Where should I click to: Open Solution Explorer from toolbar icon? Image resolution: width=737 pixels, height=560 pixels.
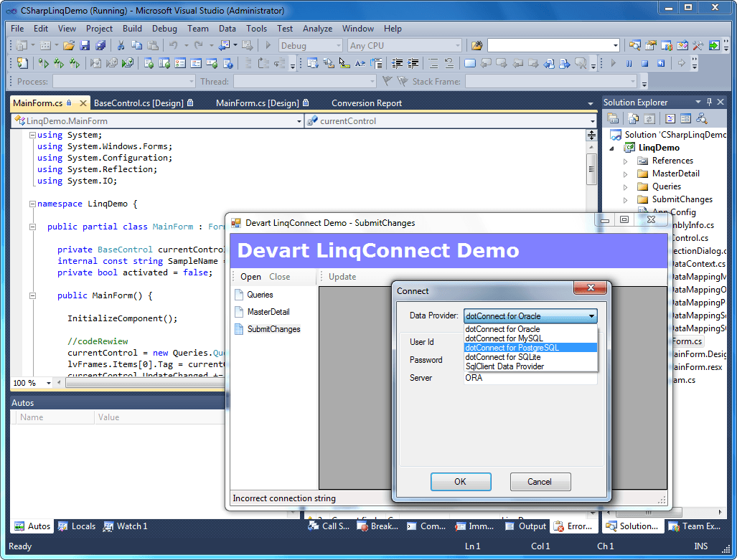(635, 46)
